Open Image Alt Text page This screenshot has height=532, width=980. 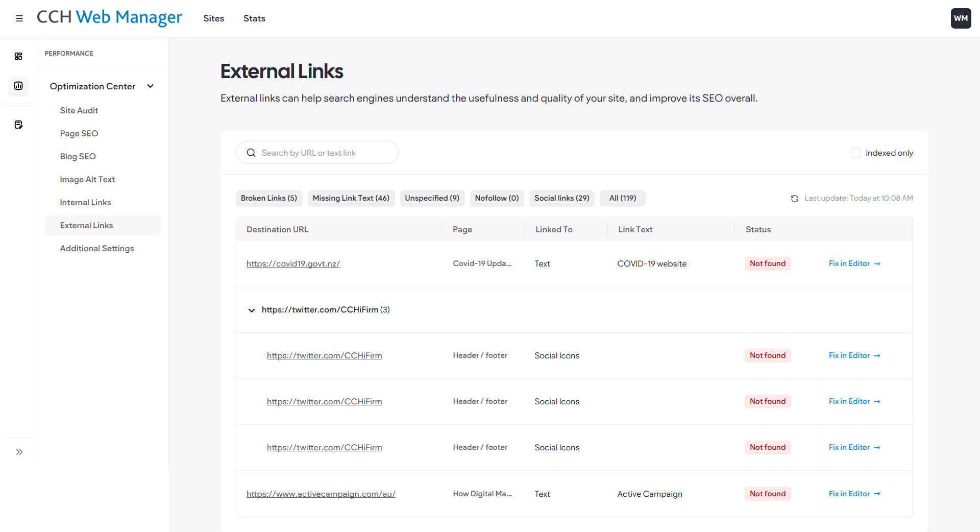[87, 179]
